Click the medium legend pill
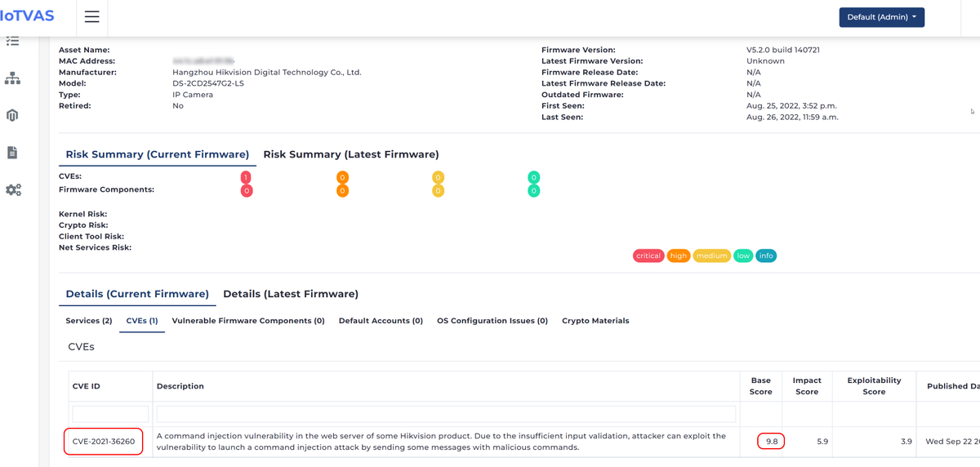Viewport: 980px width, 467px height. [x=711, y=256]
